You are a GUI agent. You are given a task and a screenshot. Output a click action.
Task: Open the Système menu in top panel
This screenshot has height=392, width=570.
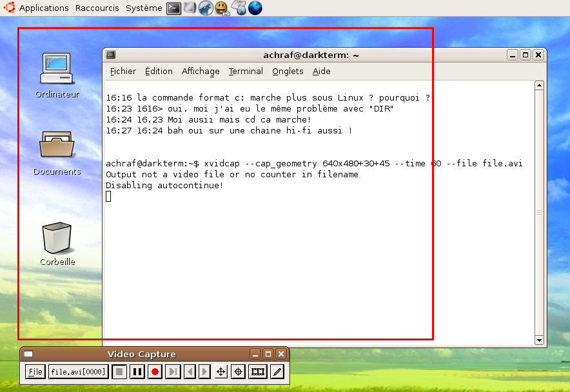click(144, 8)
